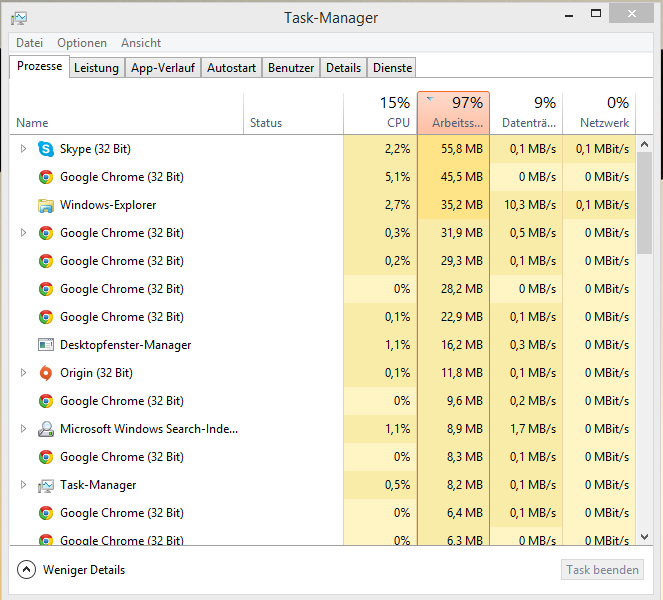This screenshot has width=663, height=600.
Task: Click the Desktopfenster-Manager process icon
Action: point(45,345)
